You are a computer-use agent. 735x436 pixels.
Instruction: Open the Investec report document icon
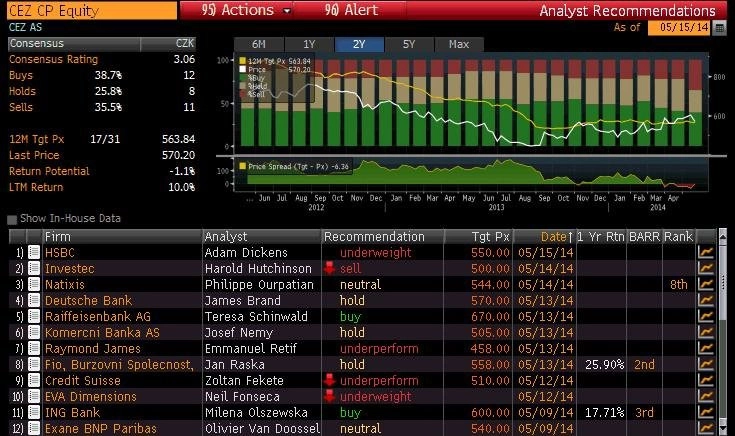tap(34, 268)
